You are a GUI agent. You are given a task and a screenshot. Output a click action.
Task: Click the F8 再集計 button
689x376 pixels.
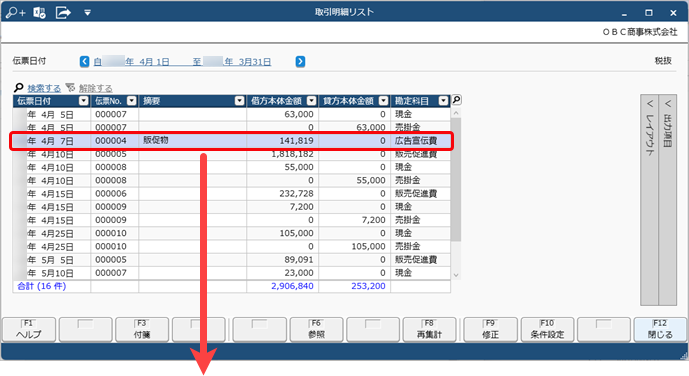coord(429,329)
